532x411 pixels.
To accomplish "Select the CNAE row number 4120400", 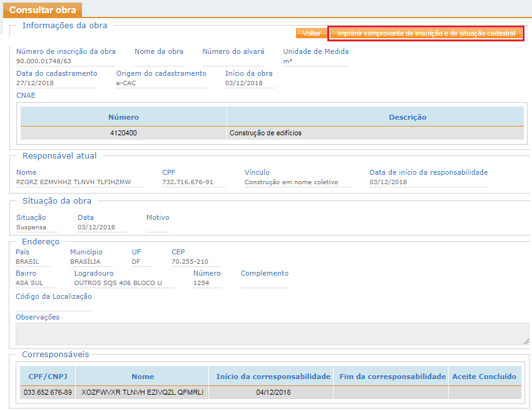I will pyautogui.click(x=123, y=133).
